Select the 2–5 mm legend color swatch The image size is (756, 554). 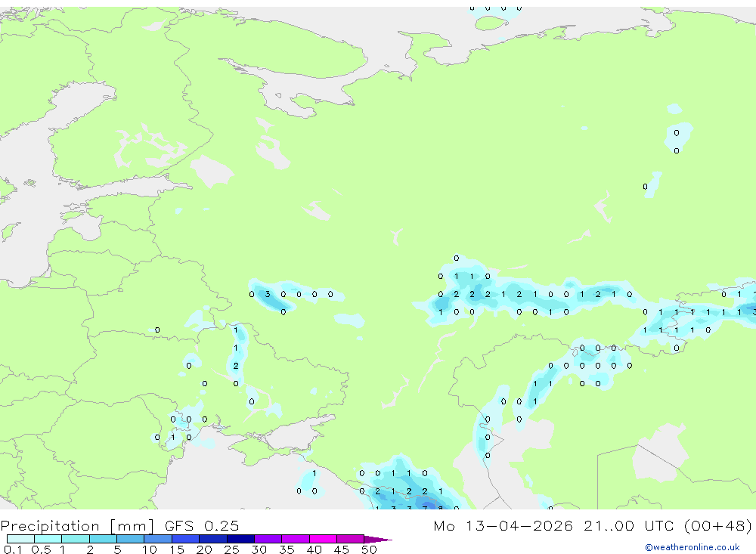point(103,539)
